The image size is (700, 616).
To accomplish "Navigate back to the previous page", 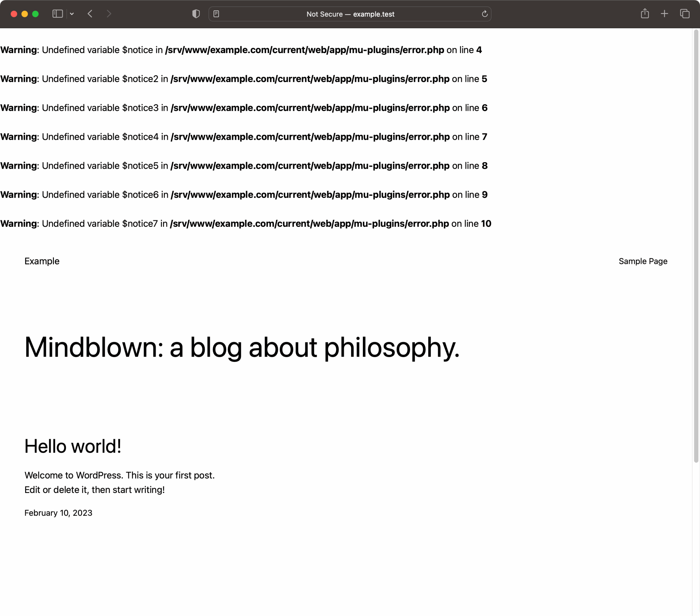I will coord(90,14).
